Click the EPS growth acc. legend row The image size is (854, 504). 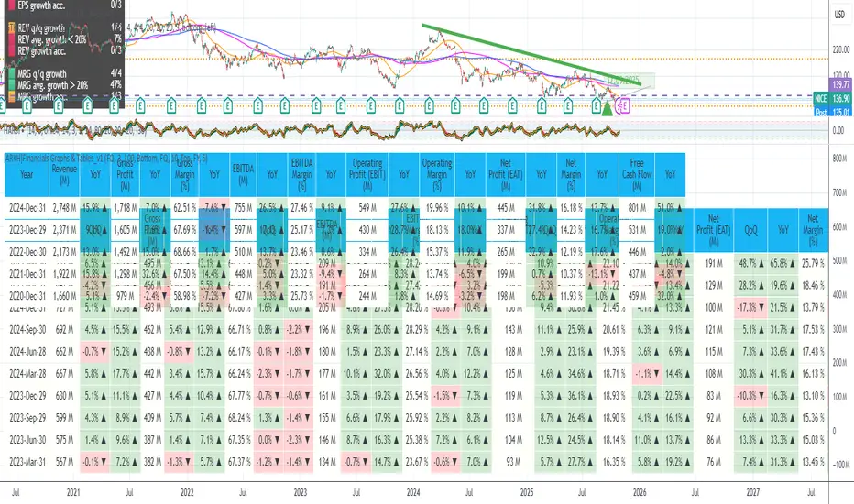point(64,5)
